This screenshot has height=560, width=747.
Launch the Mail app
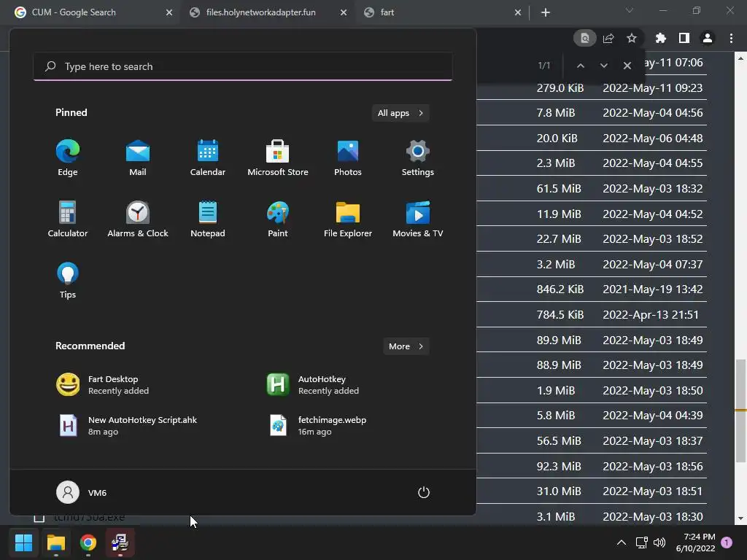pos(138,158)
